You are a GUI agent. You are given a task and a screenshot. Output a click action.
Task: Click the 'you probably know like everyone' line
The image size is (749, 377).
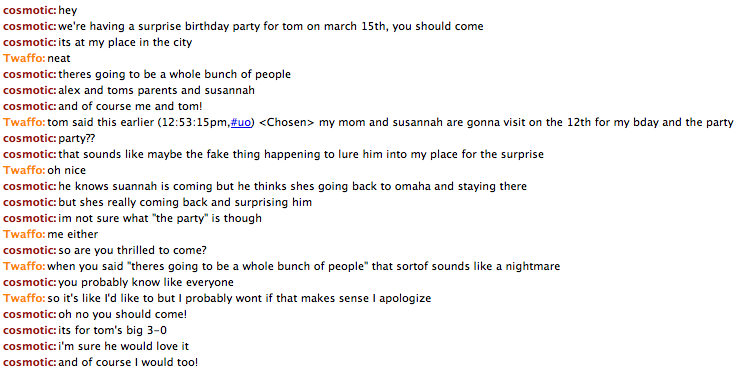coord(146,282)
